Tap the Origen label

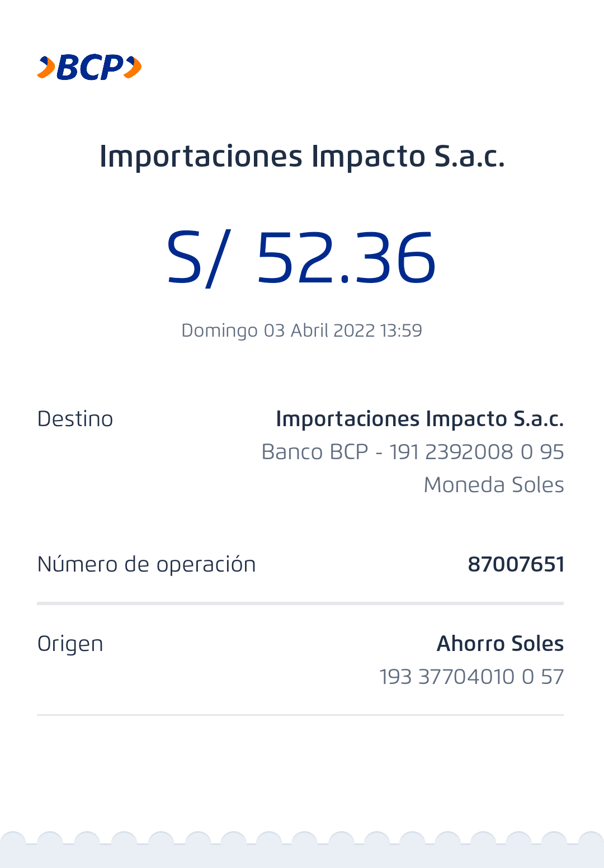[x=70, y=644]
